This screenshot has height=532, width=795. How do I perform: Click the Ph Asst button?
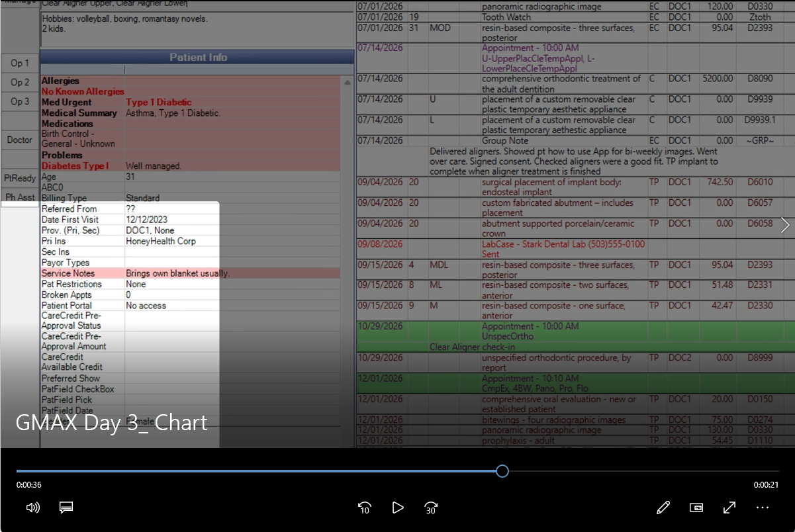(x=20, y=197)
